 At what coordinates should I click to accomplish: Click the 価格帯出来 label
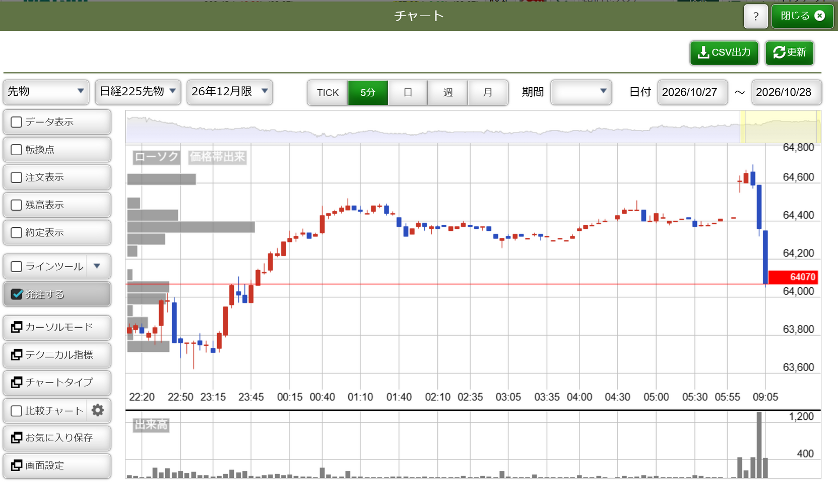pyautogui.click(x=217, y=157)
